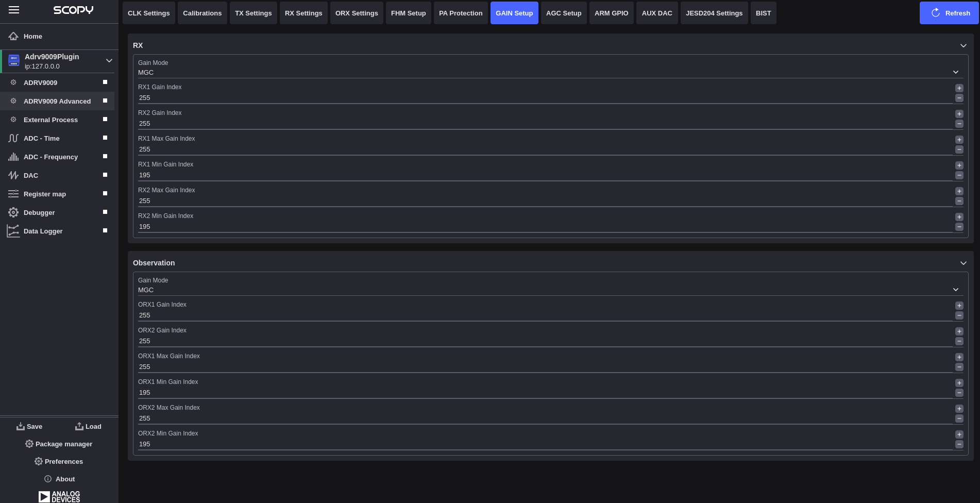Toggle the Debugger square indicator
The height and width of the screenshot is (503, 980).
[105, 212]
